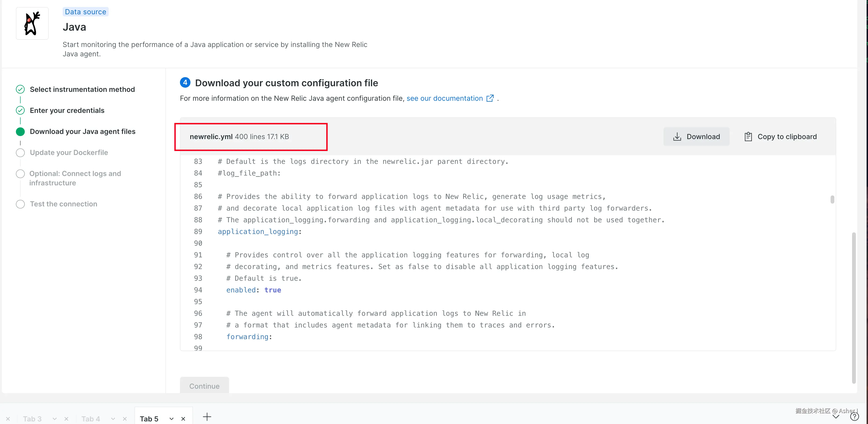Open the help question mark icon

854,417
